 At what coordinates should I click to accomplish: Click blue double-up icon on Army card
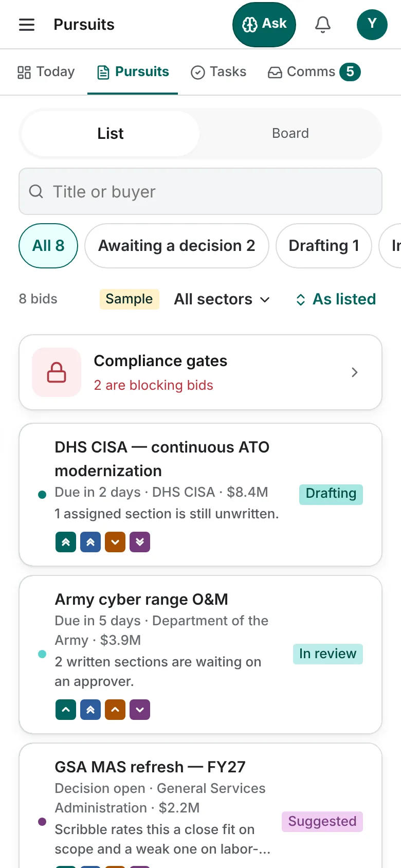click(90, 710)
